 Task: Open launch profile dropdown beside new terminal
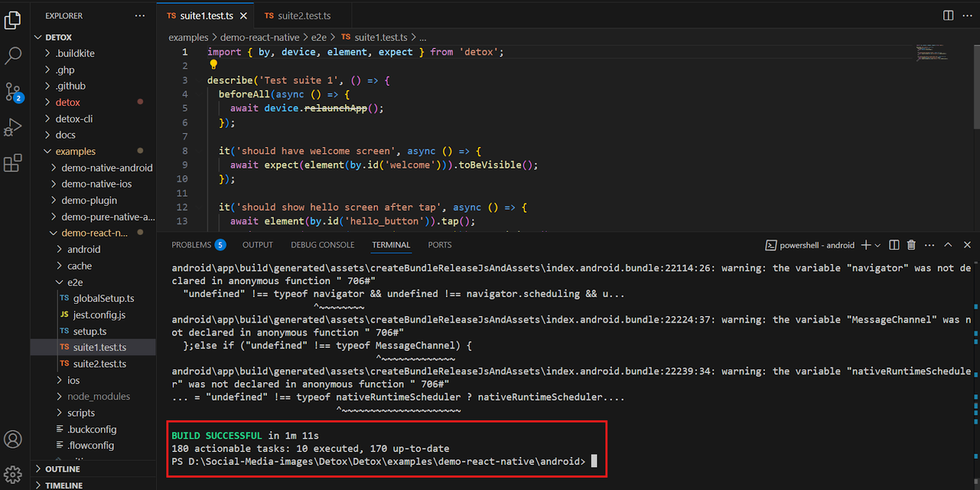click(x=878, y=245)
